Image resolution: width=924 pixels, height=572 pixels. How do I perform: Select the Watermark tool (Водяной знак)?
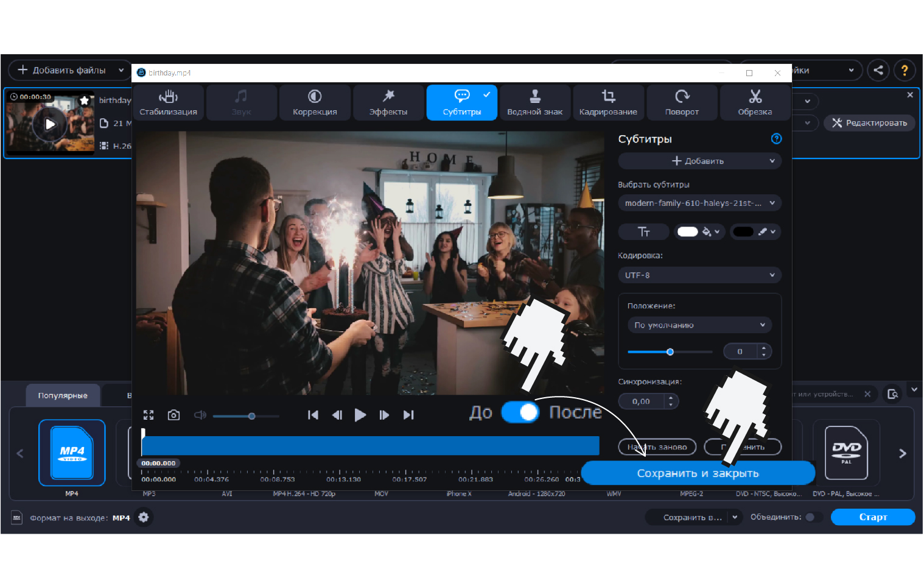534,102
